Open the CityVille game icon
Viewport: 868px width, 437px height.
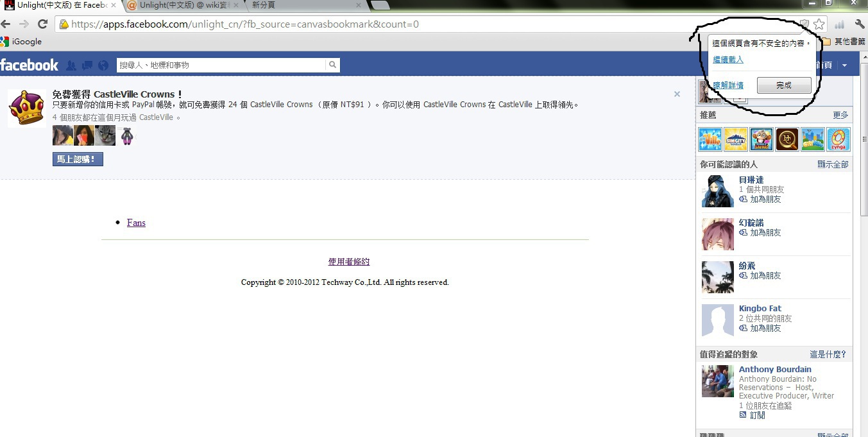(813, 139)
